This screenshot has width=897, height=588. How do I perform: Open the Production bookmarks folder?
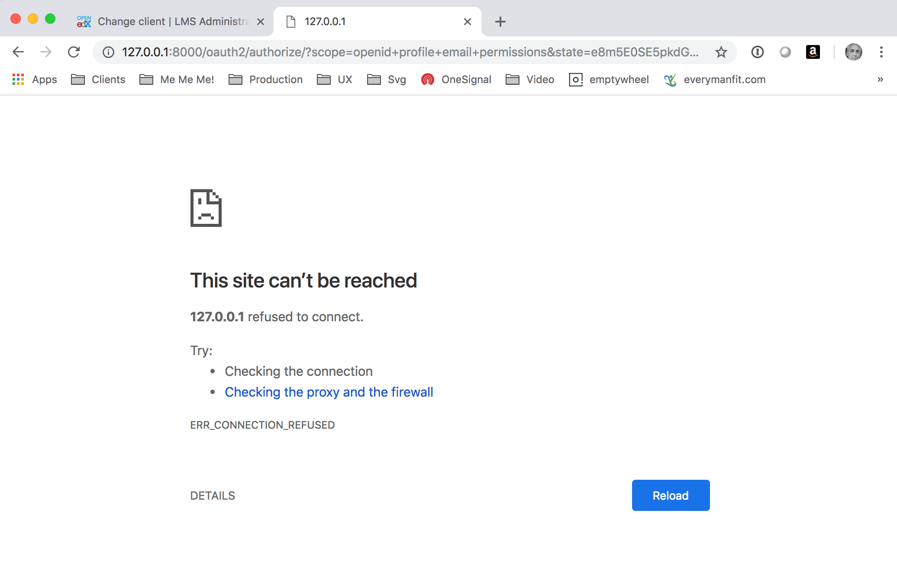(x=275, y=79)
